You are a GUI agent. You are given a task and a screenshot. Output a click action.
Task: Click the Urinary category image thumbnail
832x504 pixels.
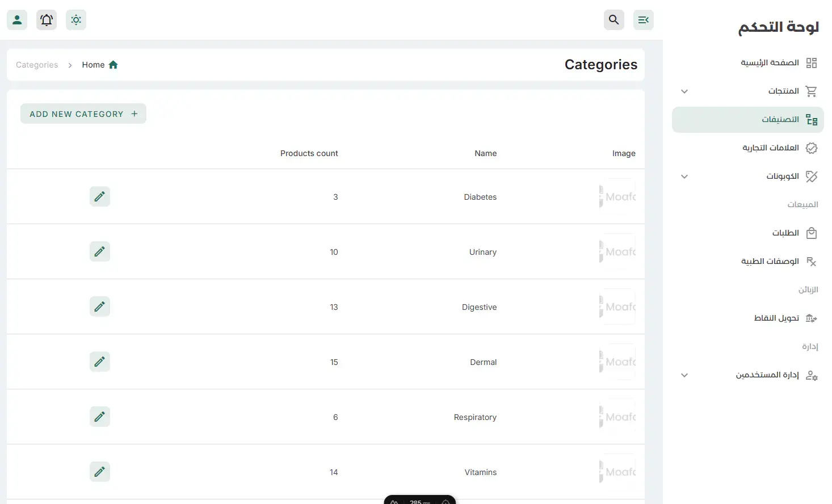coord(617,251)
